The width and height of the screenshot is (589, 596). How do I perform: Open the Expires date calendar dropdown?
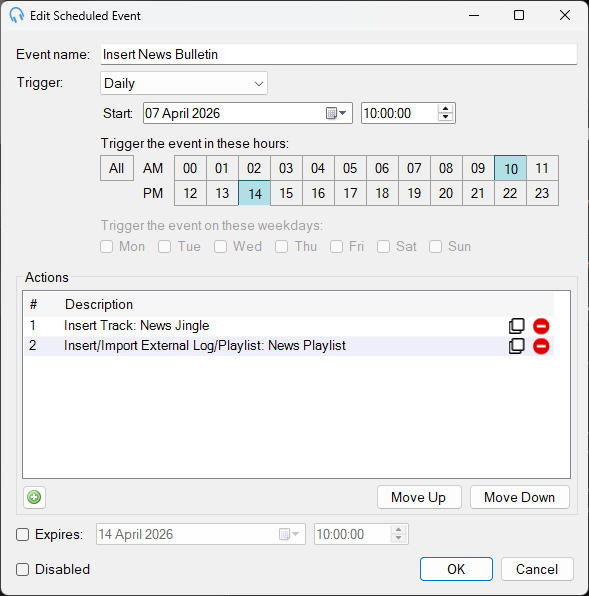click(x=289, y=534)
